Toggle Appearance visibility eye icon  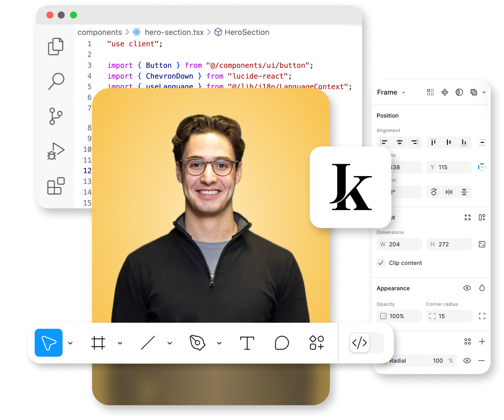click(x=467, y=288)
